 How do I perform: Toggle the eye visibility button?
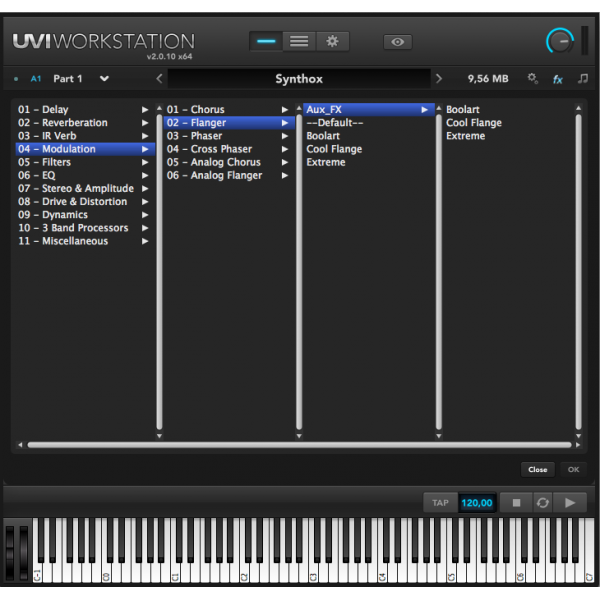tap(398, 42)
